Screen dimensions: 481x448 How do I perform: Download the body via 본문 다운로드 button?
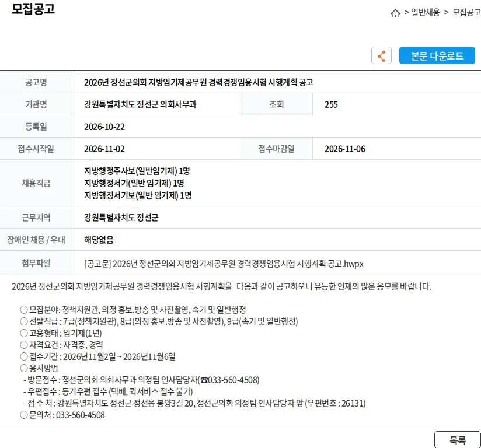point(437,55)
